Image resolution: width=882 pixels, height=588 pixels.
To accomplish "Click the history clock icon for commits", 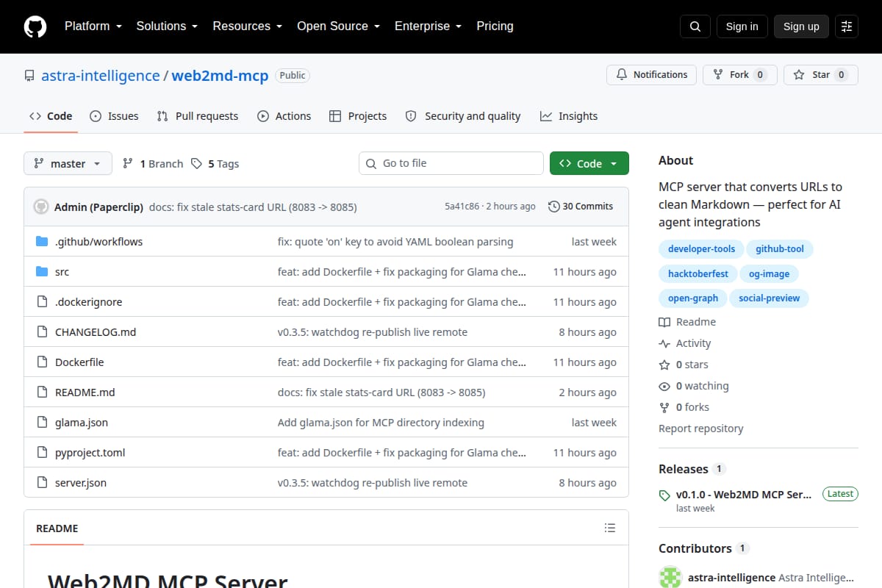I will click(x=554, y=207).
